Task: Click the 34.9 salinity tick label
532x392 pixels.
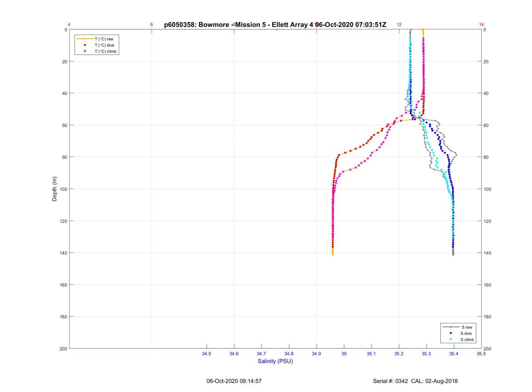Action: pyautogui.click(x=317, y=354)
